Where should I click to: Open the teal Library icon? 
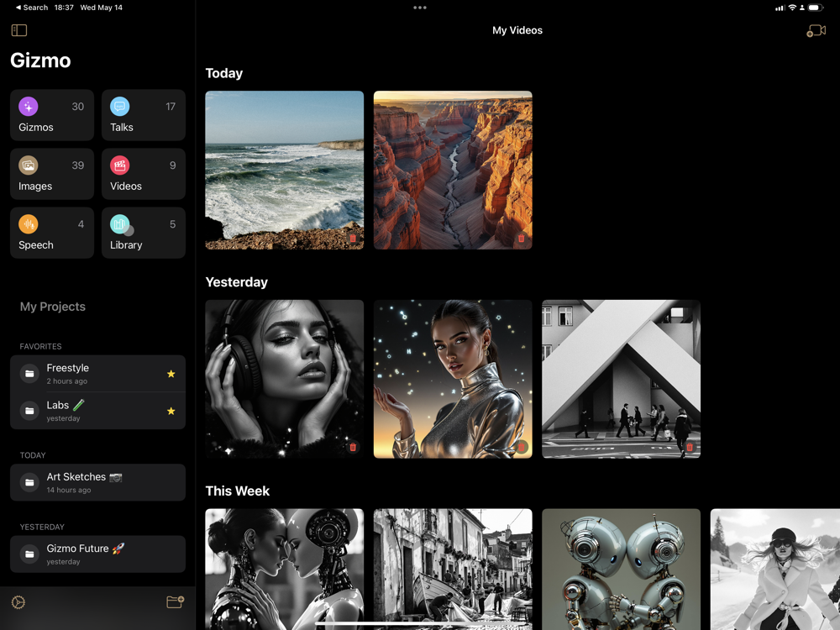(x=120, y=224)
